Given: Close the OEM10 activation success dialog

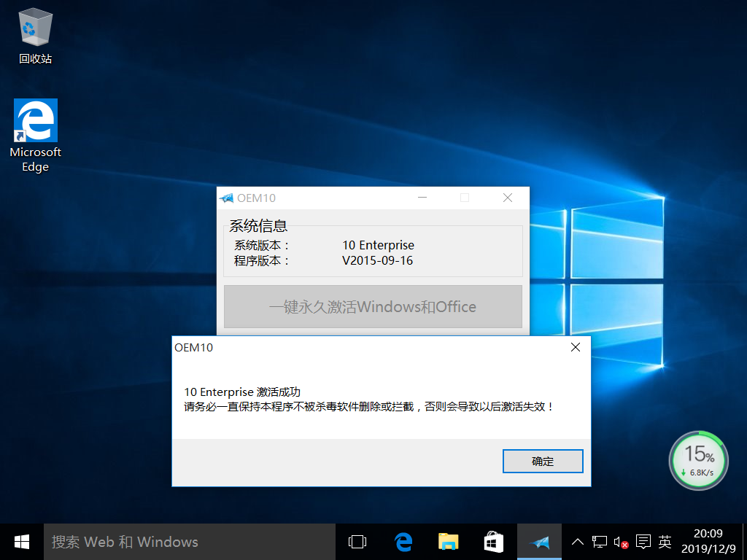Looking at the screenshot, I should 576,347.
